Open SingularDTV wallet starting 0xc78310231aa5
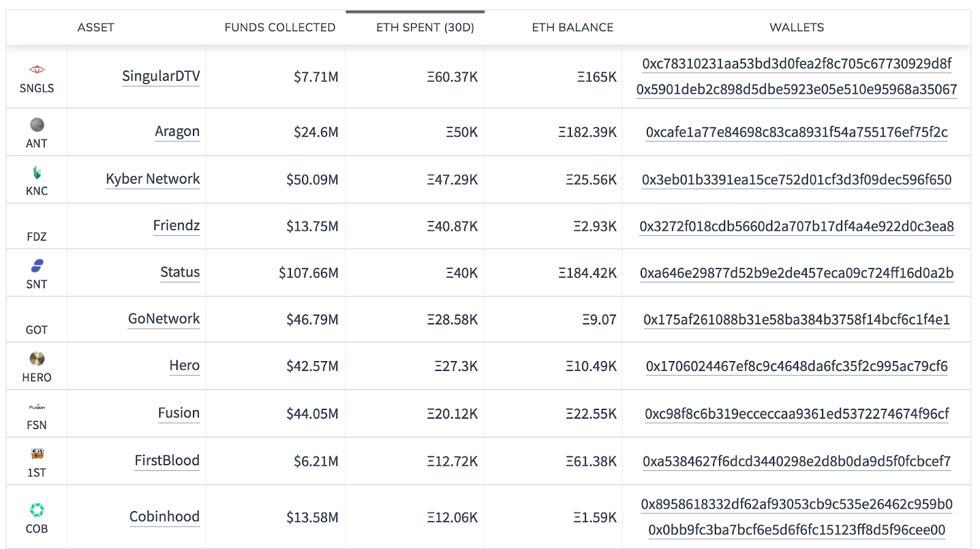Viewport: 980px width, 549px height. [797, 64]
